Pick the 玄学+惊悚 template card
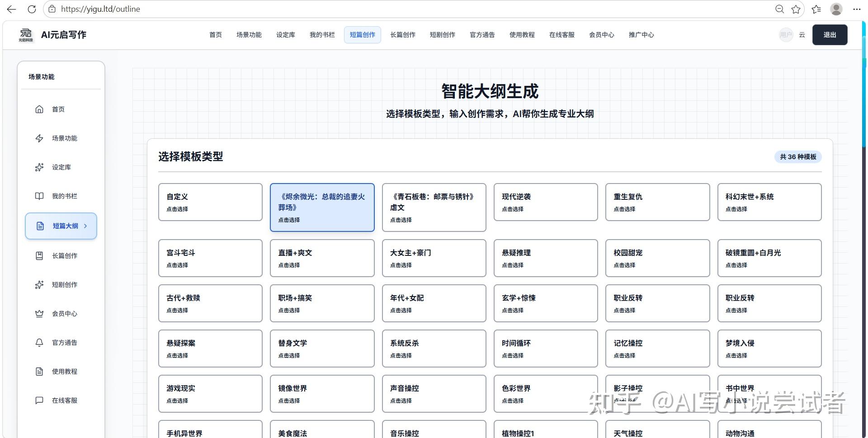Viewport: 868px width, 438px height. (x=546, y=303)
